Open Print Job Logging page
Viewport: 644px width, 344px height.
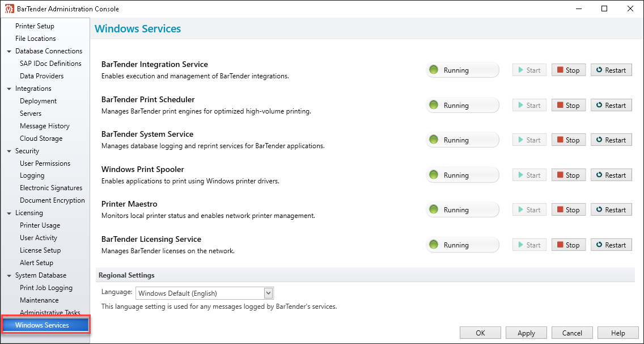(46, 288)
